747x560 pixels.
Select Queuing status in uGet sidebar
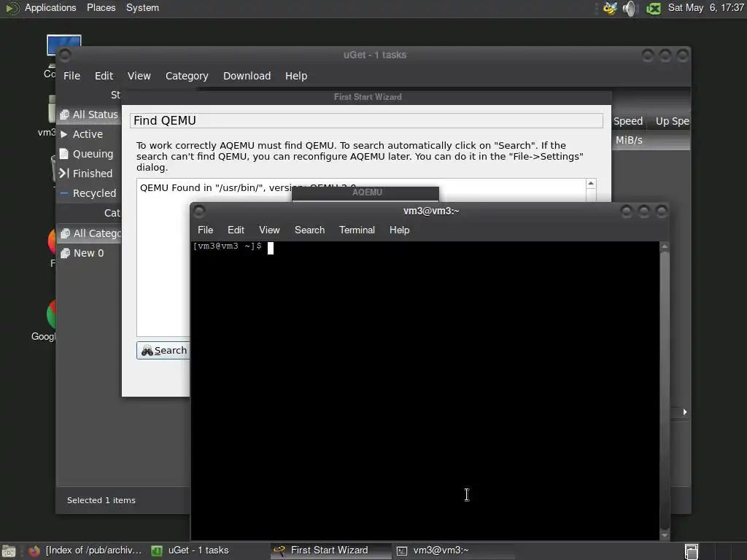pyautogui.click(x=89, y=154)
